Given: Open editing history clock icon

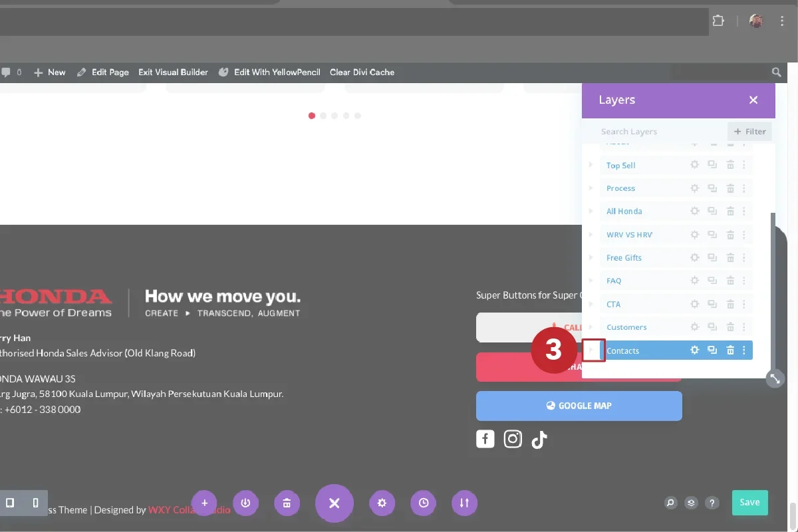Looking at the screenshot, I should pyautogui.click(x=424, y=503).
